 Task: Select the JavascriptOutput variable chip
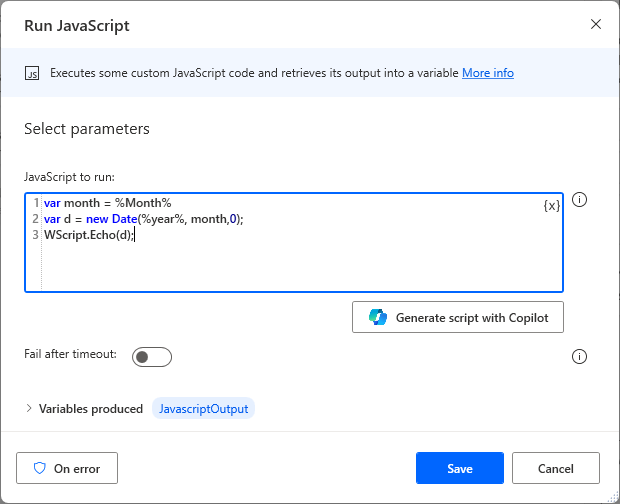tap(203, 408)
